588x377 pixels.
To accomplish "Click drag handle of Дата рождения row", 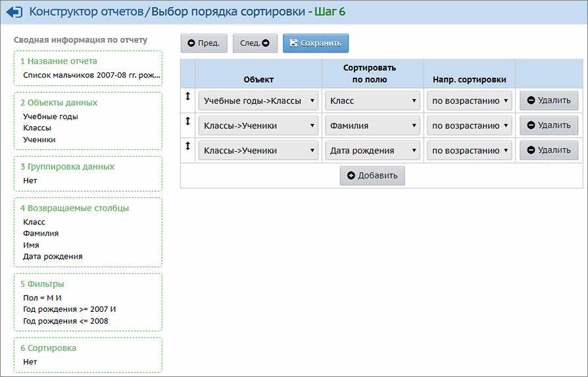I will tap(187, 146).
